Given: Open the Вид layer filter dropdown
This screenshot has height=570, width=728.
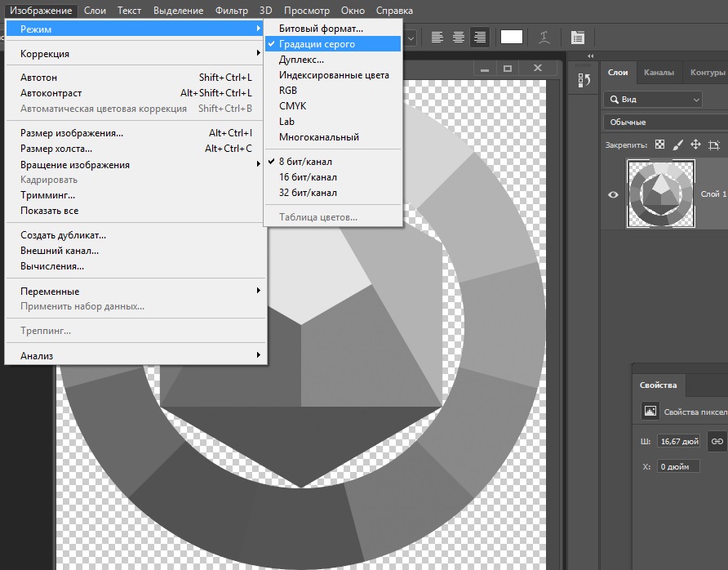Looking at the screenshot, I should click(x=653, y=99).
